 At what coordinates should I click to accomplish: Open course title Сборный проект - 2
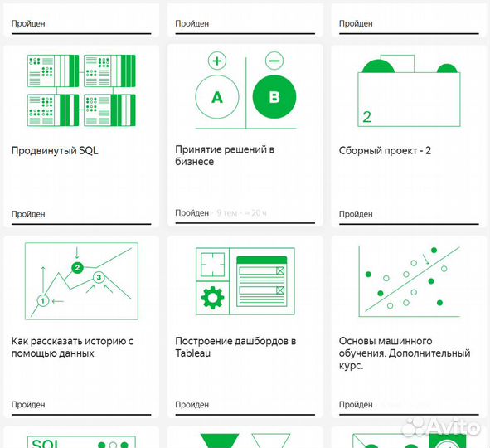tap(385, 151)
